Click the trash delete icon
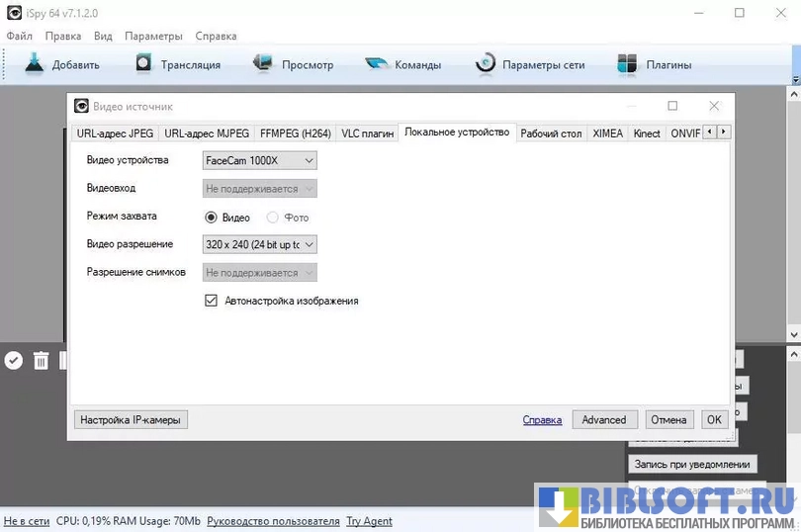 [41, 361]
